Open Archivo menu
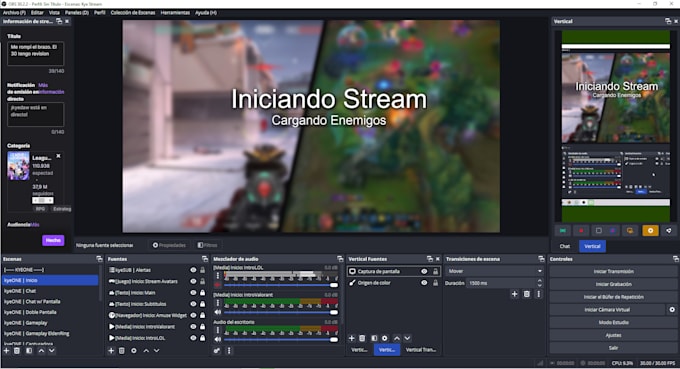 pos(14,13)
